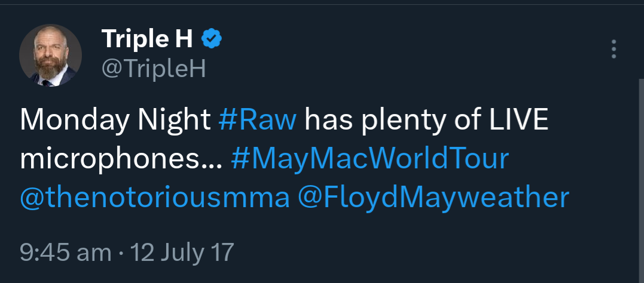Open the #Raw hashtag
Image resolution: width=644 pixels, height=283 pixels.
coord(258,121)
